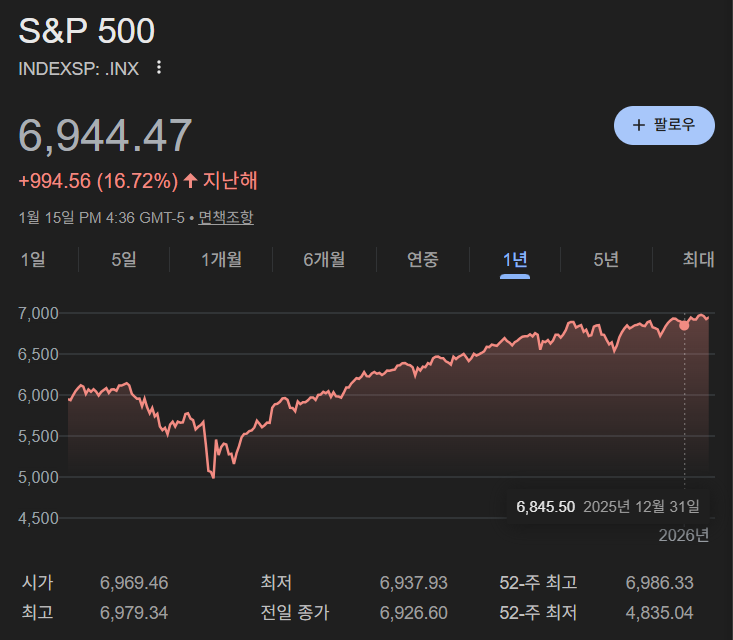The width and height of the screenshot is (733, 640).
Task: Click the 6,845.50 chart tooltip
Action: click(x=546, y=506)
